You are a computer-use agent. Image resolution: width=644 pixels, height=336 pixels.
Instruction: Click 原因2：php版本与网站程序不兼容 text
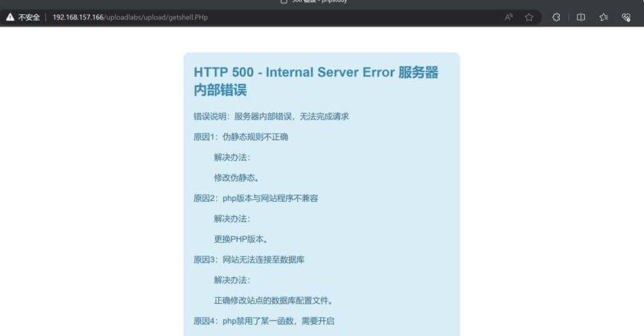pos(256,198)
